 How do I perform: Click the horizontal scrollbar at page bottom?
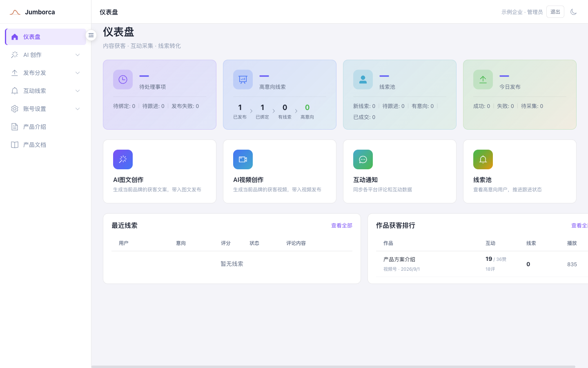[333, 366]
